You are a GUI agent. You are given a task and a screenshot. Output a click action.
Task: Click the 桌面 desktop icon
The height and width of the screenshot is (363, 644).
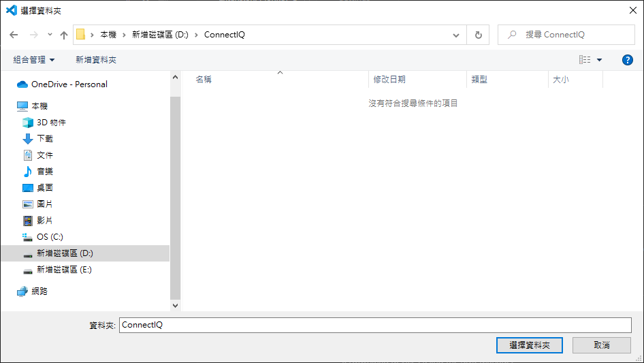pos(27,188)
